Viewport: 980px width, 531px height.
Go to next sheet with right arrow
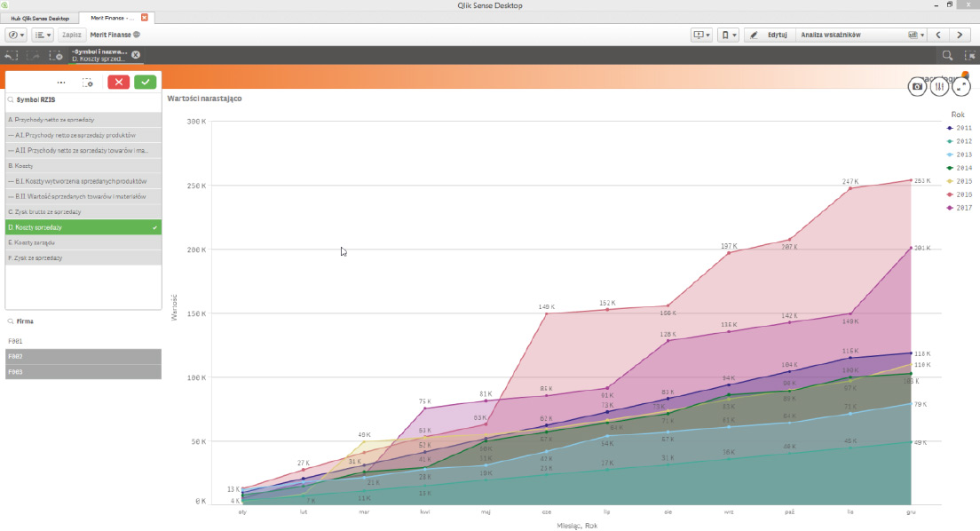pyautogui.click(x=959, y=35)
